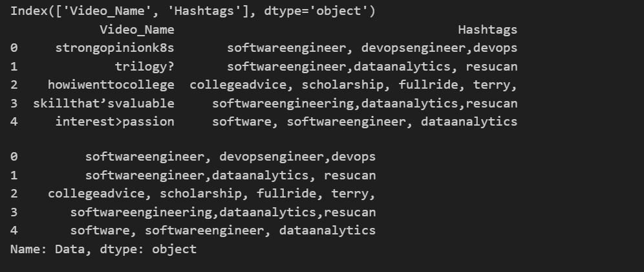Click collegeadvice hashtags beside howiwenttocollege

[x=353, y=85]
